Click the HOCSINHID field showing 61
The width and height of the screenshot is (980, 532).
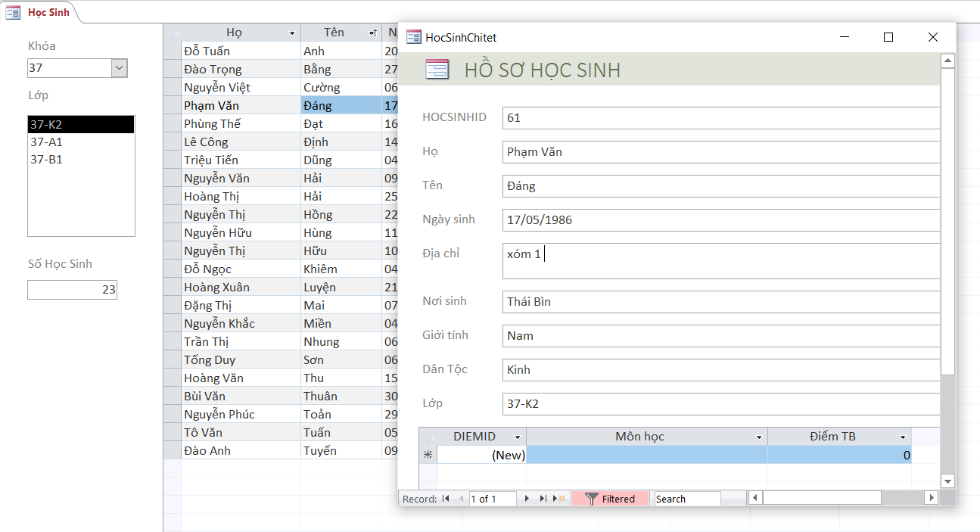pyautogui.click(x=721, y=118)
